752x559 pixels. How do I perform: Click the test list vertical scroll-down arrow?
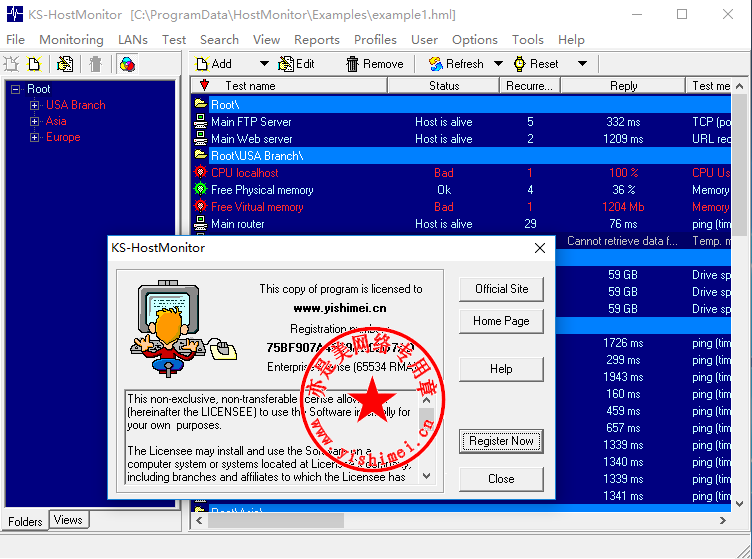[739, 504]
